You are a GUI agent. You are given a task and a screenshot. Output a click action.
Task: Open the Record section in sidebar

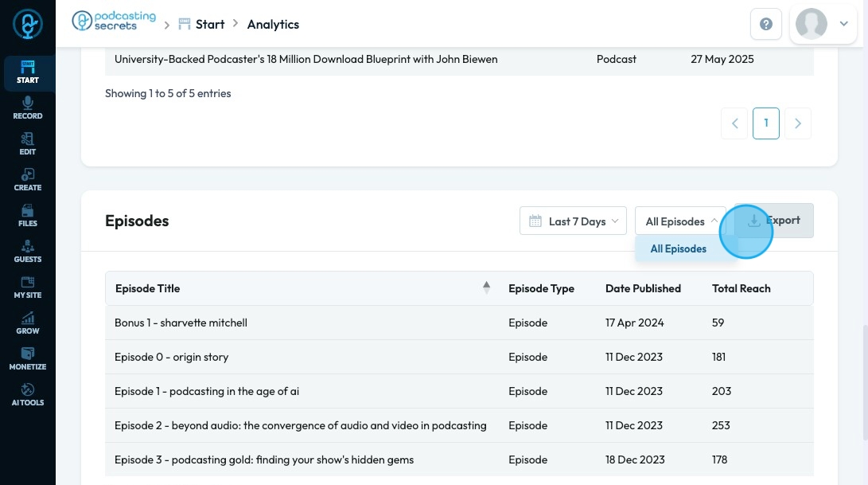click(27, 108)
